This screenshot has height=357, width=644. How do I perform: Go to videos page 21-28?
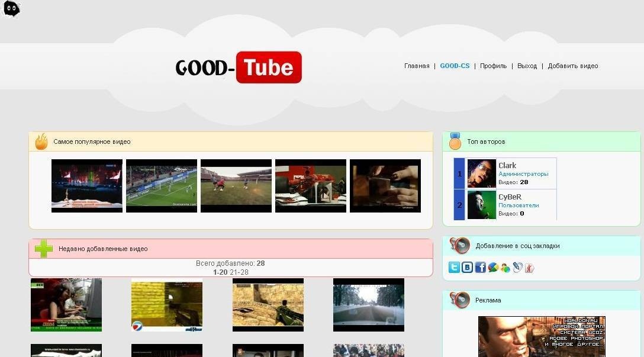coord(239,272)
